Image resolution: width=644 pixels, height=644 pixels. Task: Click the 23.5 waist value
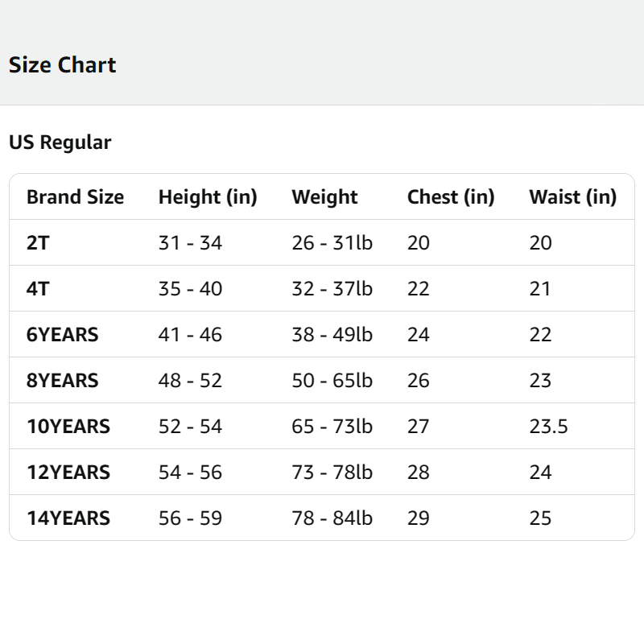[x=548, y=426]
